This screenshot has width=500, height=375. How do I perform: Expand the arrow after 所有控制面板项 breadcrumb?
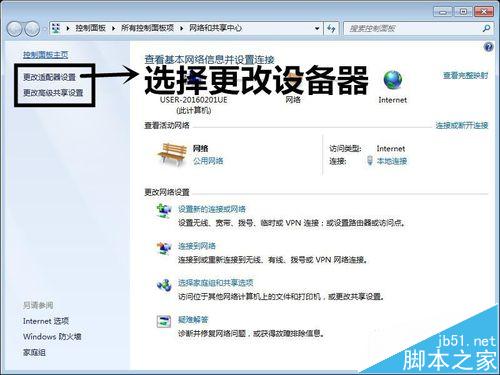(x=182, y=29)
